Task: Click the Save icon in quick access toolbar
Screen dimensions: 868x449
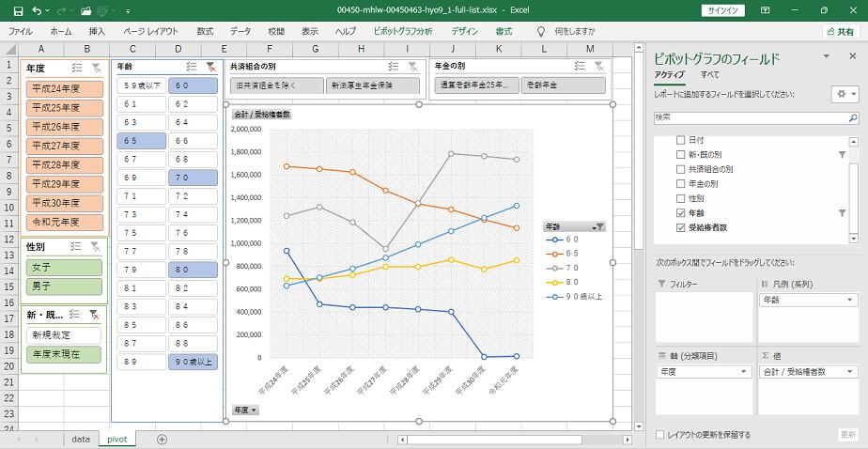Action: tap(12, 10)
